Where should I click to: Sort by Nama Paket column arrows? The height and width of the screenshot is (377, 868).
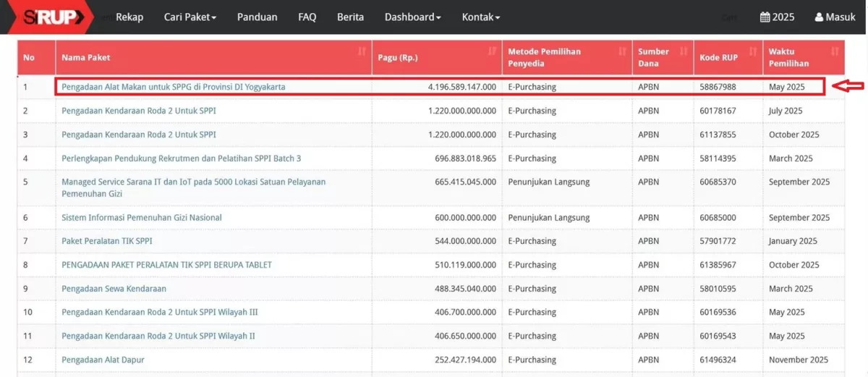point(362,51)
